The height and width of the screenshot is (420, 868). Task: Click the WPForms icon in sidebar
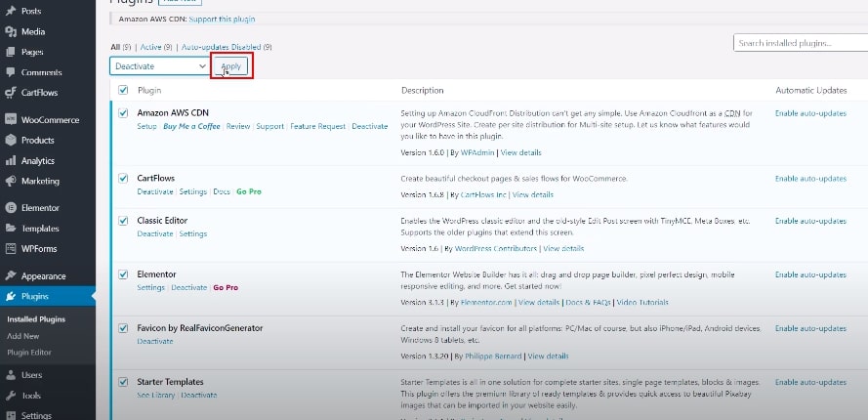(11, 249)
